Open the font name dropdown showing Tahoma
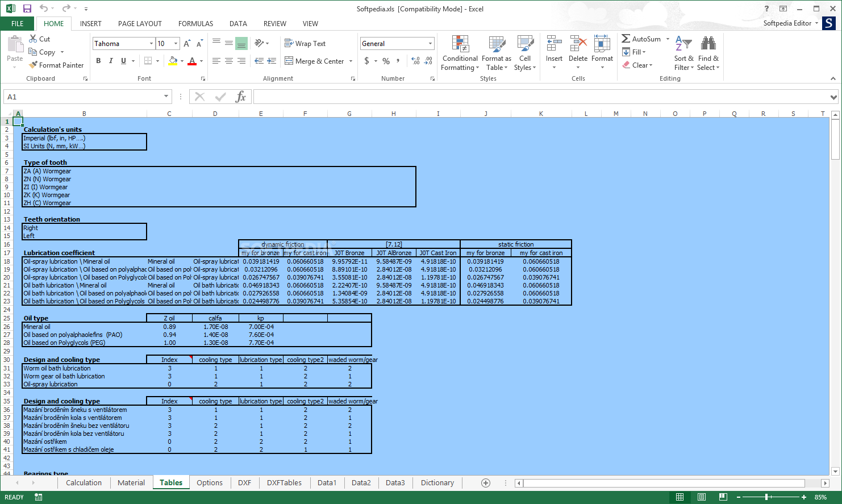Image resolution: width=842 pixels, height=504 pixels. 151,43
